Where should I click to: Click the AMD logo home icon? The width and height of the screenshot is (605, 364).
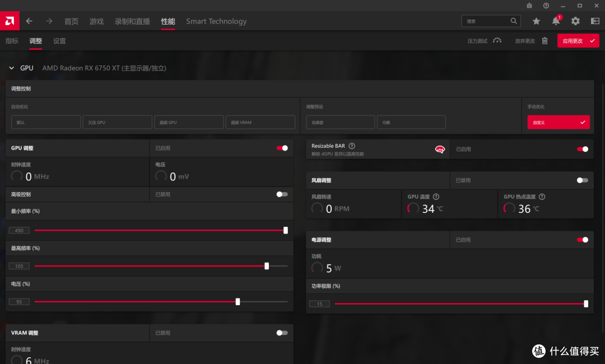coord(10,21)
